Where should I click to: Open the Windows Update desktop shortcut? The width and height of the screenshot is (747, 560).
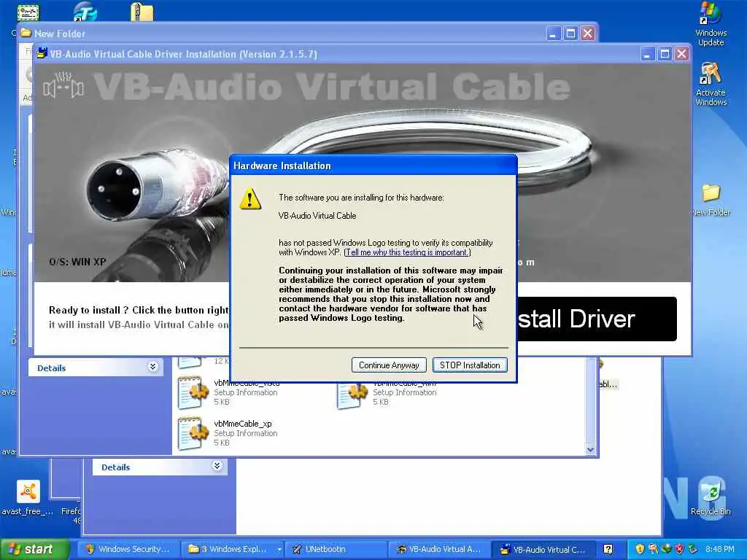click(711, 24)
